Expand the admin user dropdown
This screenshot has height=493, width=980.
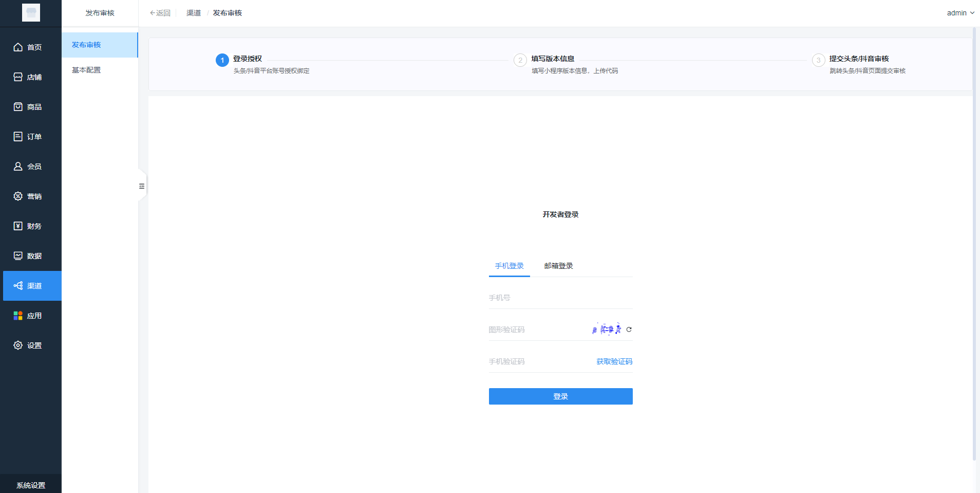[960, 13]
